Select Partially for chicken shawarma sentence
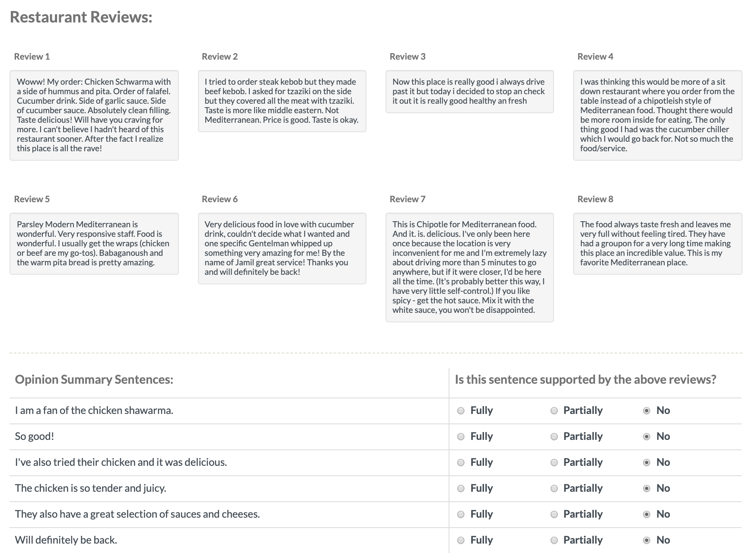Image resolution: width=752 pixels, height=560 pixels. point(554,410)
